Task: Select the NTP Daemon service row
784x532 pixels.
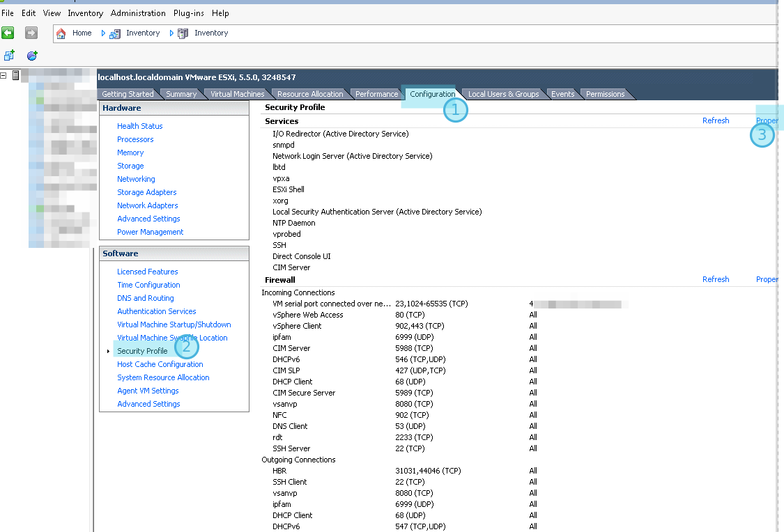Action: point(293,223)
